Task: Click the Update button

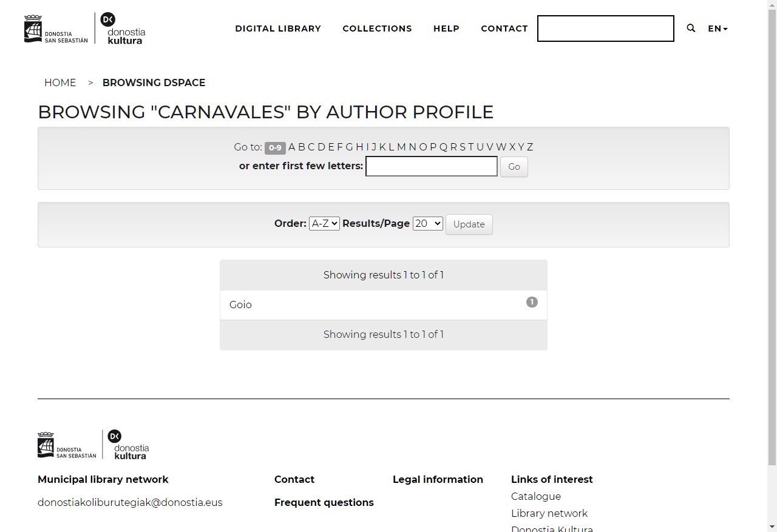Action: (x=469, y=224)
